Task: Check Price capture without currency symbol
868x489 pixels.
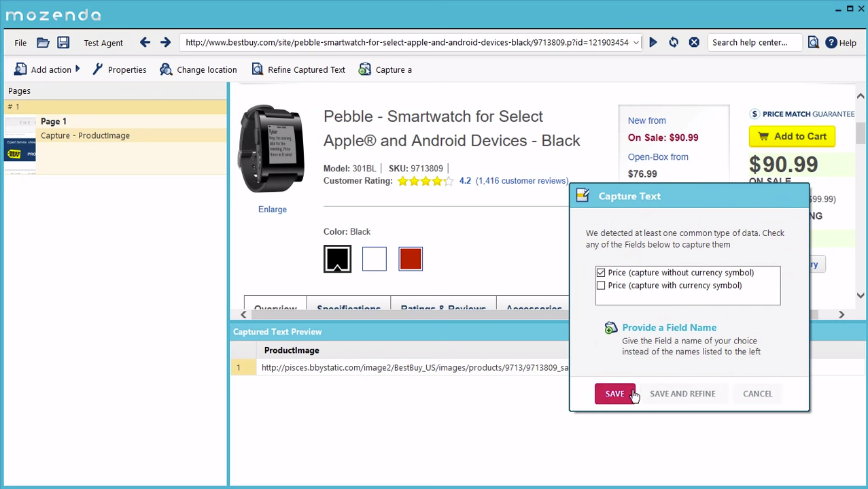Action: pyautogui.click(x=601, y=273)
